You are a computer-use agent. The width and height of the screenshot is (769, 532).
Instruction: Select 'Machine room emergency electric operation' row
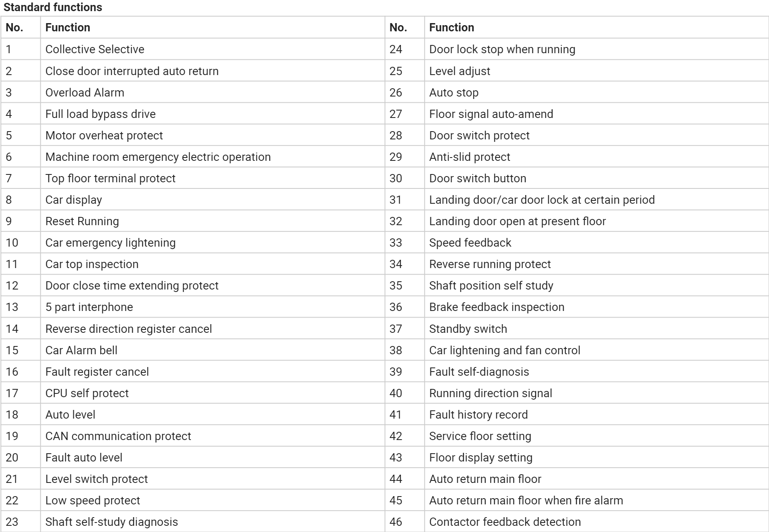[158, 157]
